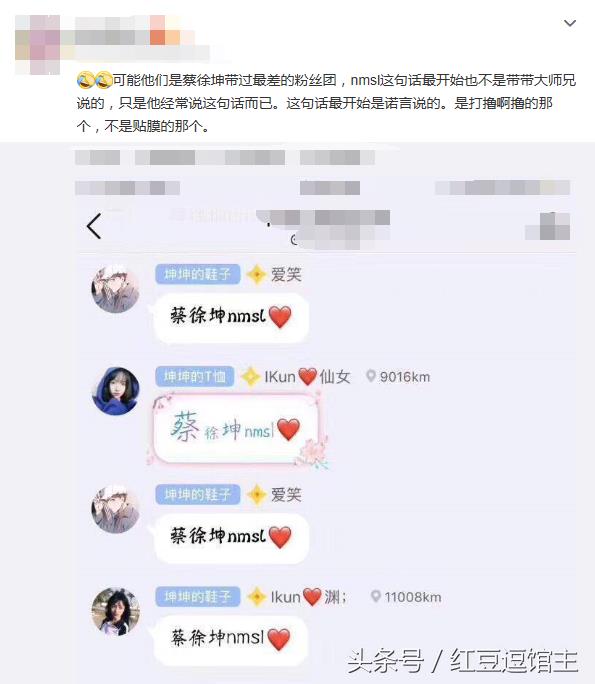Click the first 坤坤的鞋子 badge
The image size is (595, 684).
point(198,274)
